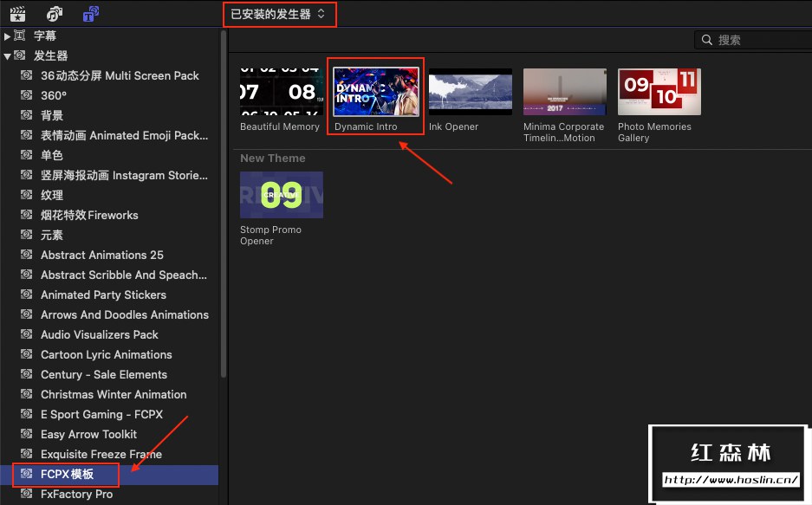Select the 字幕 sidebar row
The image size is (812, 505).
pos(109,36)
